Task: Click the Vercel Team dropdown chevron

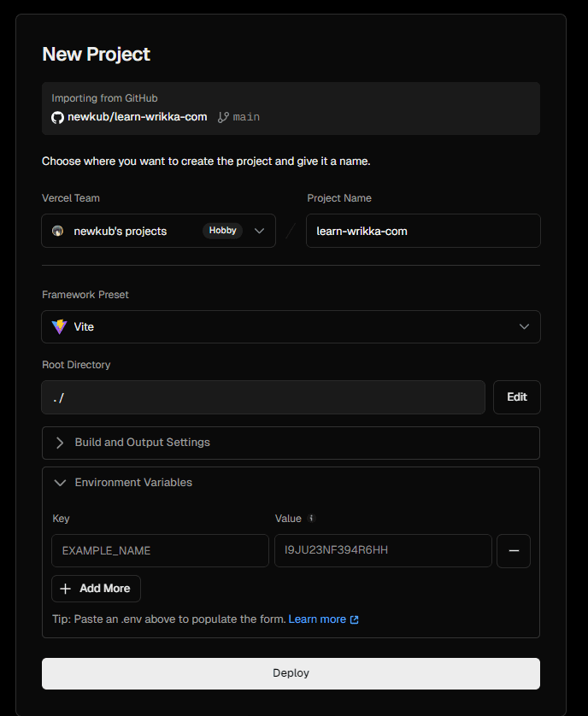Action: click(260, 231)
